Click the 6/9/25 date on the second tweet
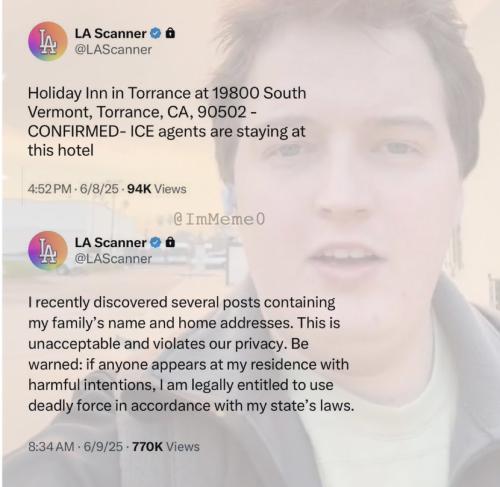This screenshot has height=487, width=500. [103, 447]
